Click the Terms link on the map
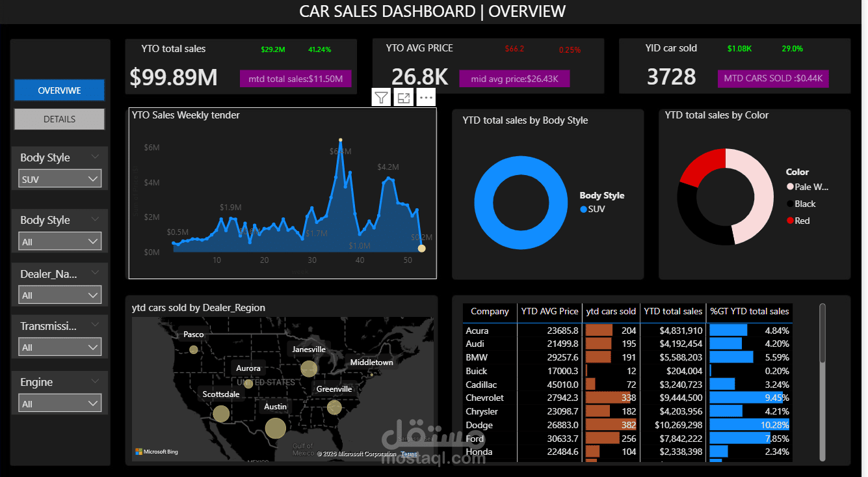The image size is (868, 477). click(409, 454)
